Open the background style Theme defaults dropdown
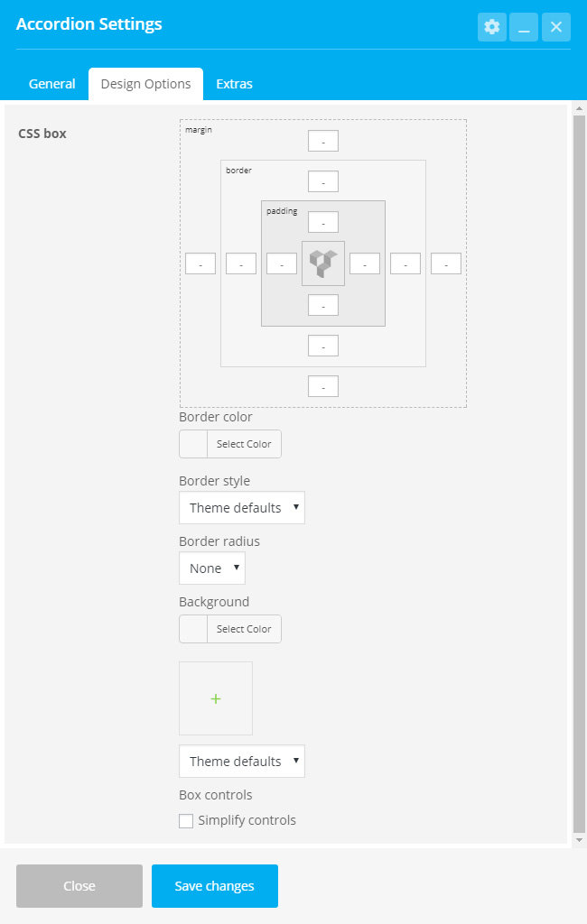The image size is (587, 924). click(242, 761)
